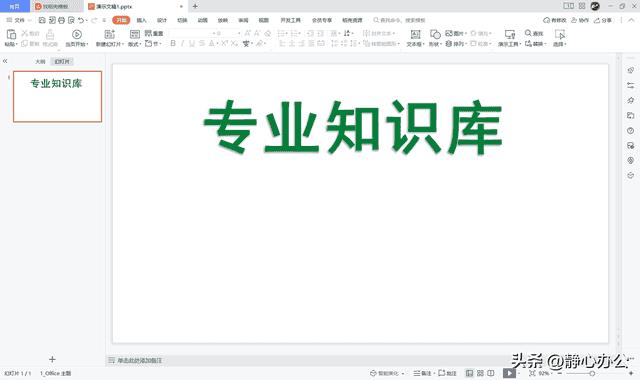The width and height of the screenshot is (640, 380).
Task: Open a new tab with plus button
Action: pos(195,6)
